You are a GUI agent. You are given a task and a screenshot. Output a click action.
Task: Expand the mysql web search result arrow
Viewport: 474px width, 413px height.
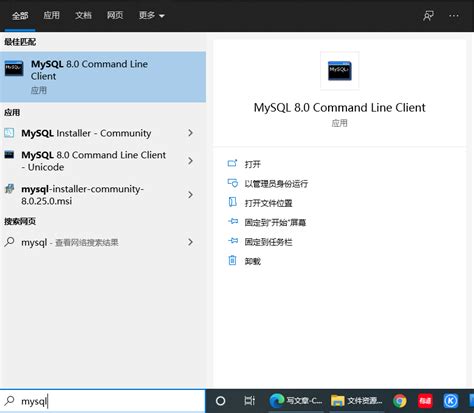190,242
